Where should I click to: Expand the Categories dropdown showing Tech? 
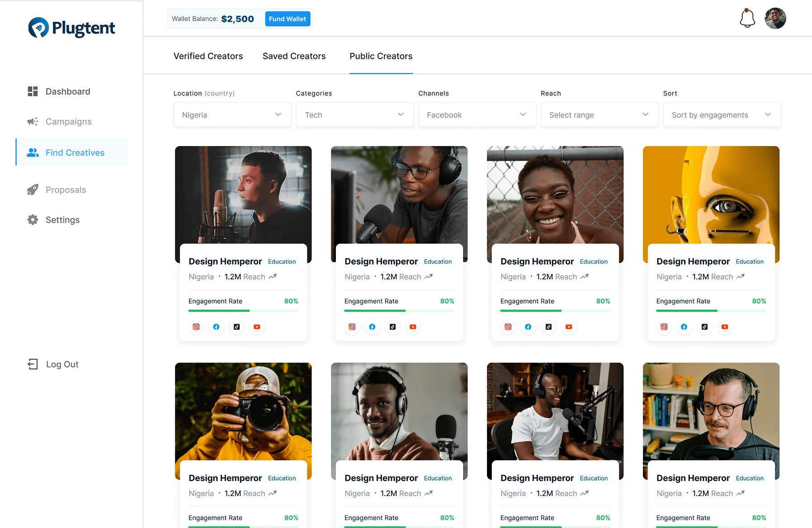355,115
